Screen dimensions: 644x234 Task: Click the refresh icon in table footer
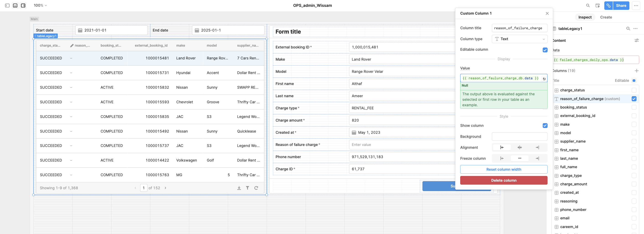coord(256,188)
